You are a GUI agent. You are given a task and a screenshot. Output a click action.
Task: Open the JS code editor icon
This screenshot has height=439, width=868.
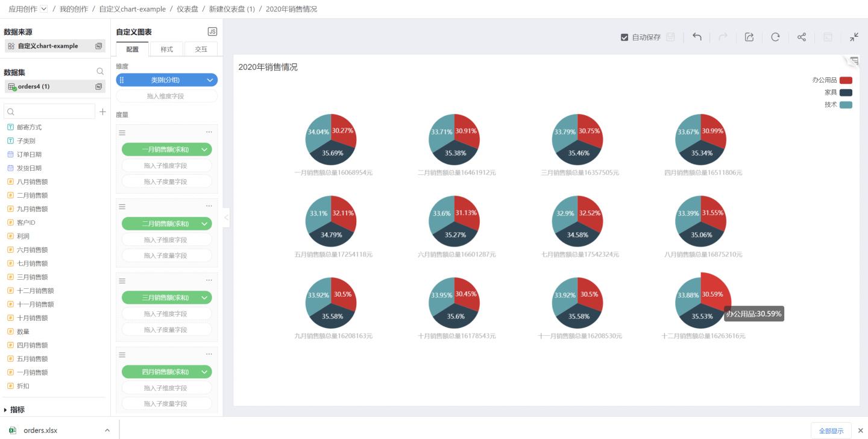click(212, 32)
